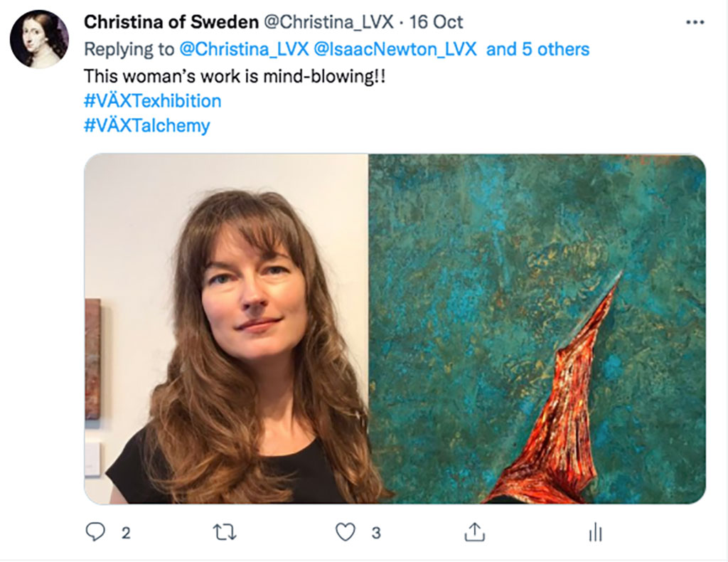This screenshot has width=728, height=562.
Task: Click the Christina of Sweden display name
Action: (171, 22)
